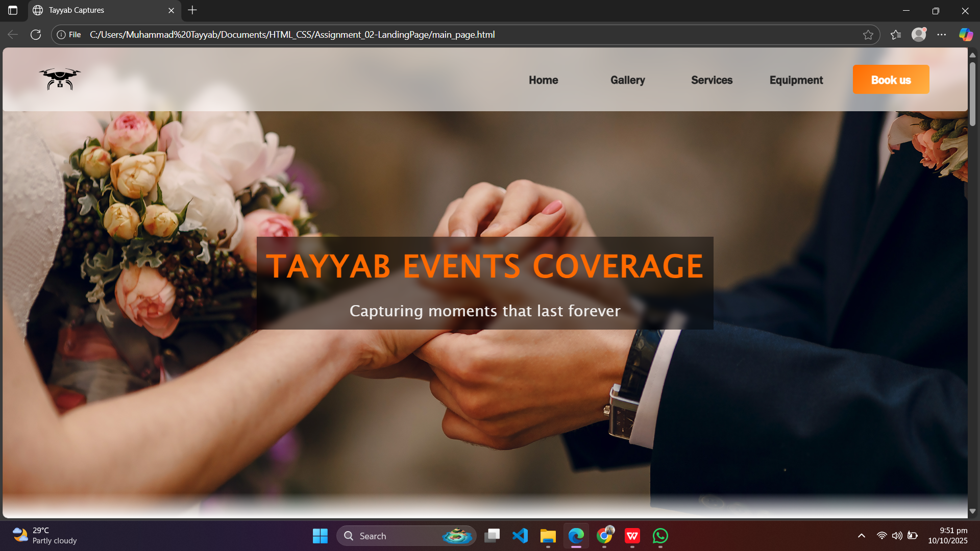The image size is (980, 551).
Task: Click the drone logo in the header
Action: tap(60, 79)
